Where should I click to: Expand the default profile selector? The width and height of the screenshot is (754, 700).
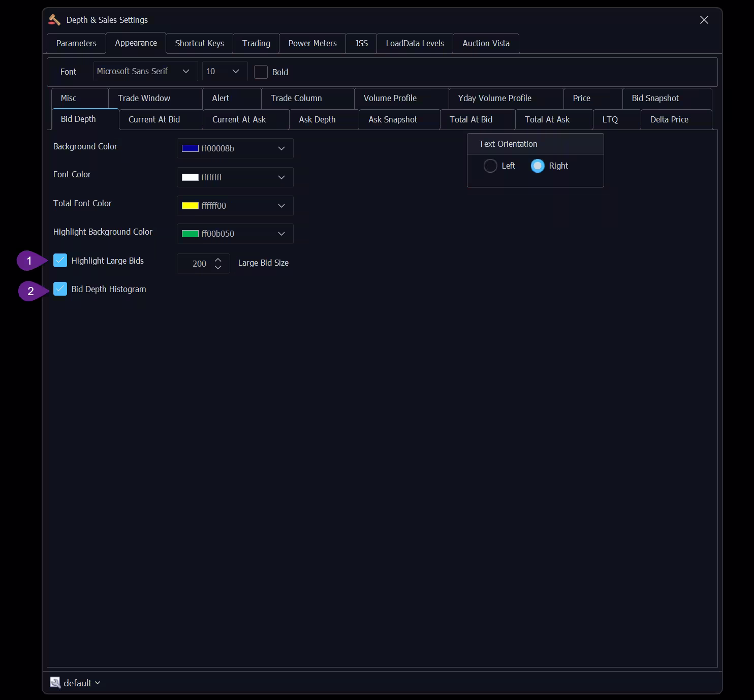click(98, 683)
